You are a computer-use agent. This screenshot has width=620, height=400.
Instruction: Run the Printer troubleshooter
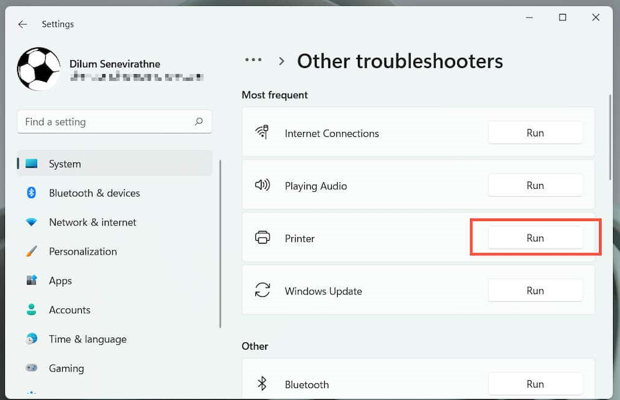coord(535,238)
